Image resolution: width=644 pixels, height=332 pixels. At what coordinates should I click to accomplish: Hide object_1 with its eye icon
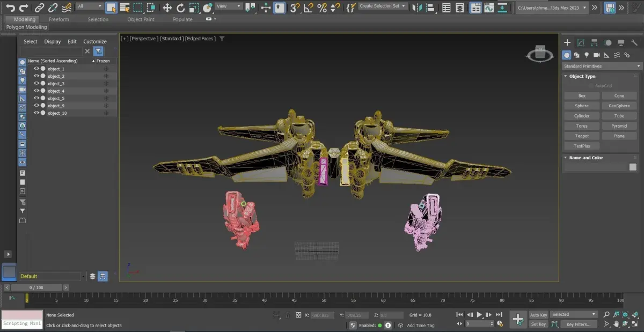coord(36,69)
